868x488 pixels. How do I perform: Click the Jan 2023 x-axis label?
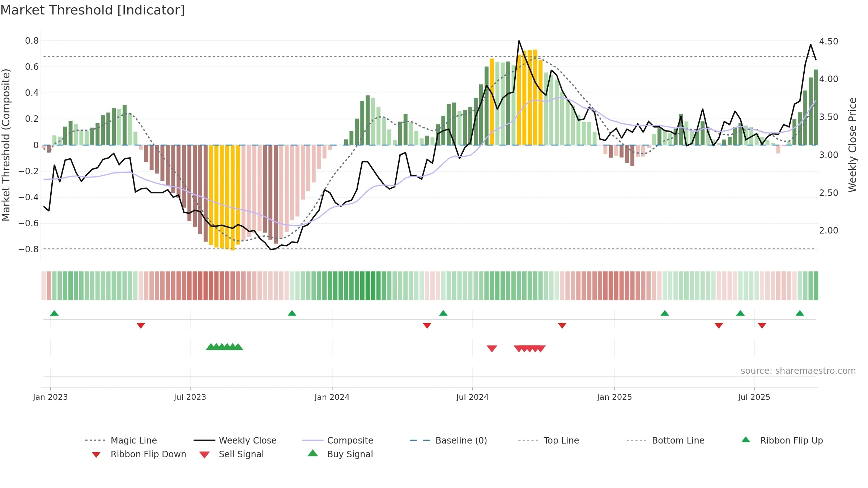(x=50, y=397)
